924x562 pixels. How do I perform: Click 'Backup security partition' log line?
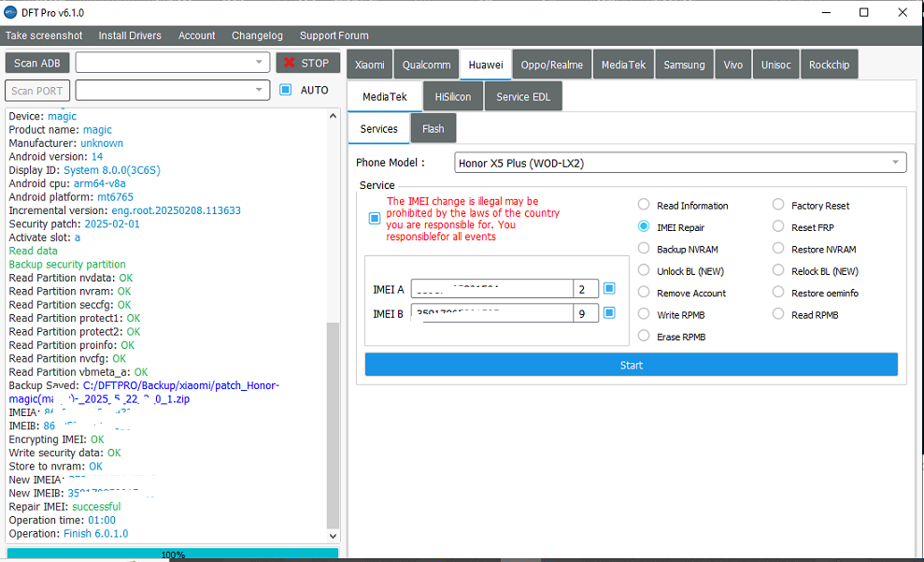click(x=67, y=264)
